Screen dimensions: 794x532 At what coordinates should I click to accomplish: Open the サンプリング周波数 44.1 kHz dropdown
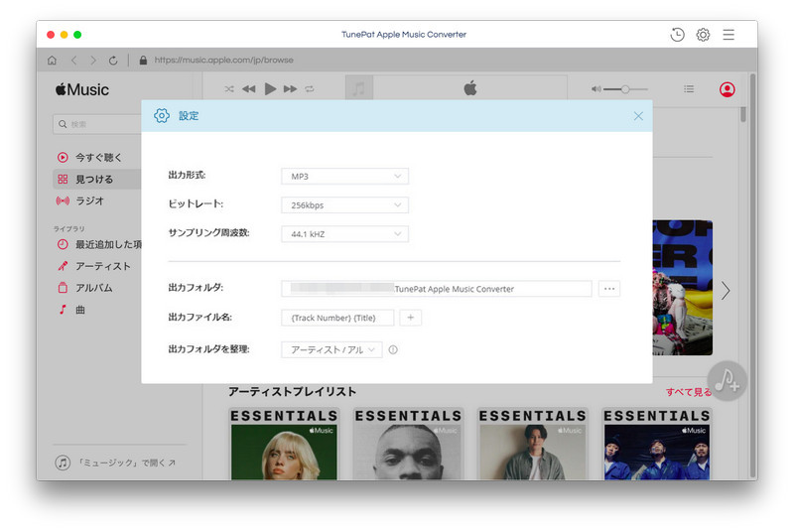point(344,234)
